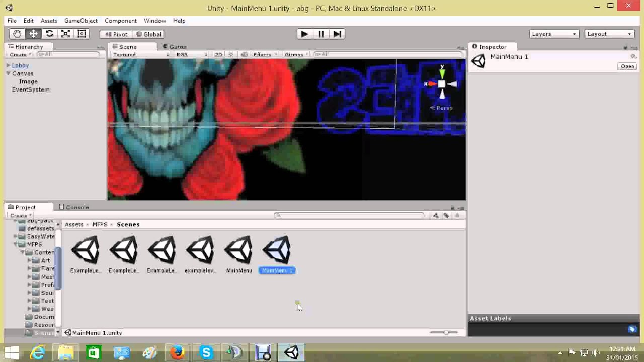Click the Asset Labels tag icon
The height and width of the screenshot is (362, 644).
point(632,329)
